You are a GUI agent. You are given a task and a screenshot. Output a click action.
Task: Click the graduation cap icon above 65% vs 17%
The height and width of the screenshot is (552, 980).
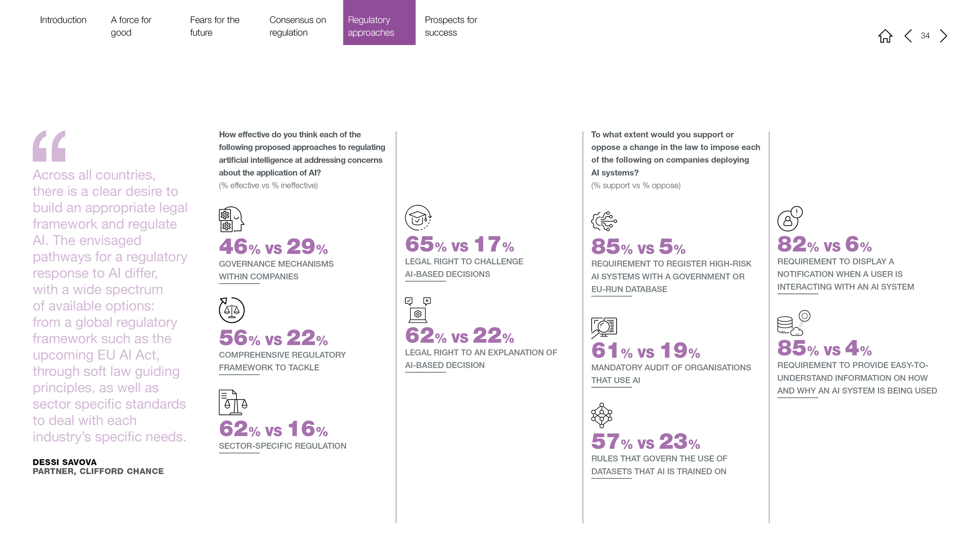click(x=418, y=217)
